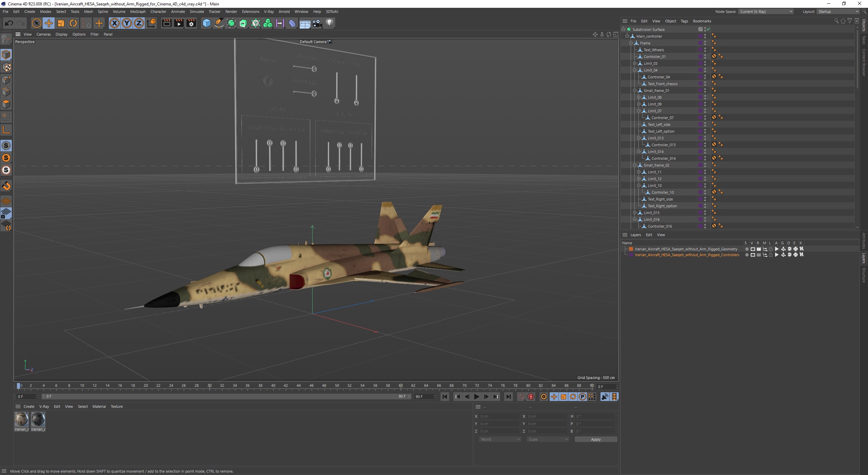Collapse Small_frame_01 tree node

point(635,91)
